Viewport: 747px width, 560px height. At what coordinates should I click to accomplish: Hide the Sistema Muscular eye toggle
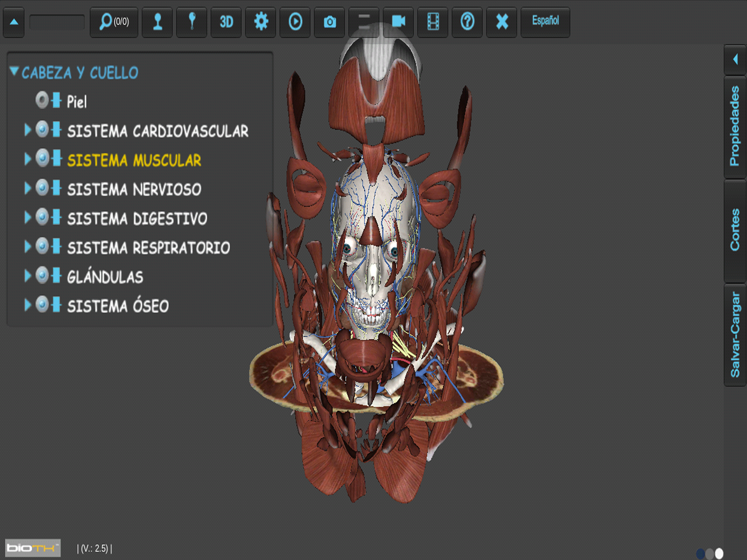tap(42, 158)
